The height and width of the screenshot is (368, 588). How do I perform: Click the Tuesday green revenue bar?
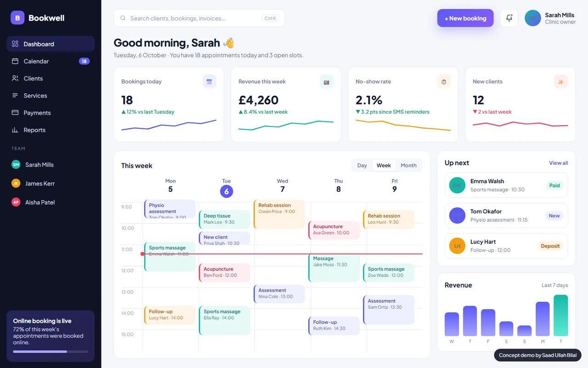560,316
